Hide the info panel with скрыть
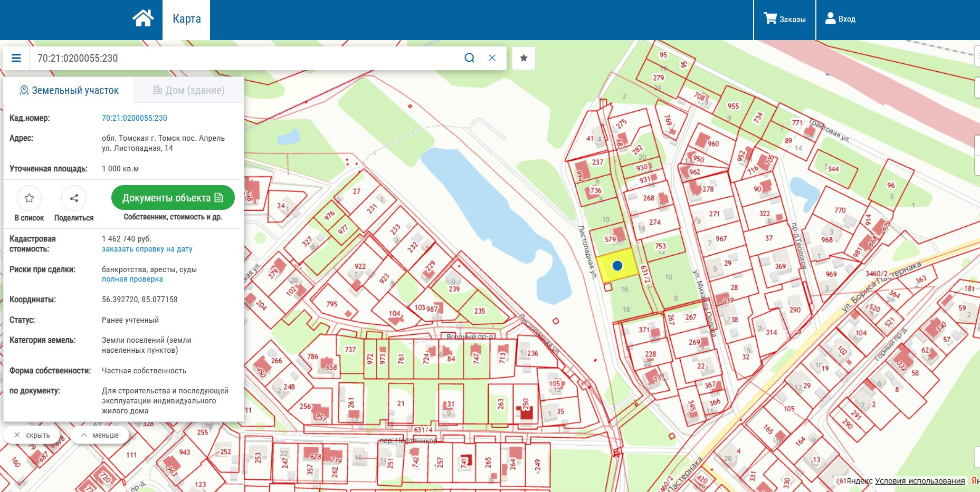980x492 pixels. point(32,435)
